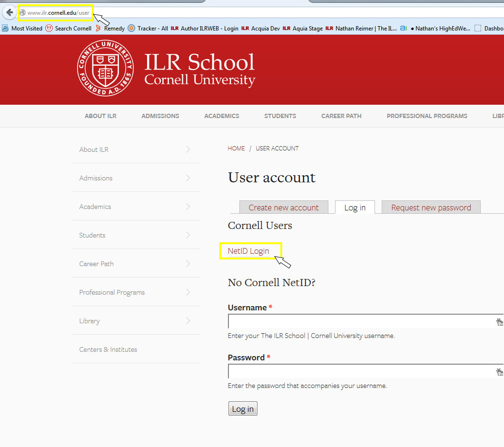The width and height of the screenshot is (504, 447).
Task: Open the About ILR sidebar link
Action: [94, 149]
